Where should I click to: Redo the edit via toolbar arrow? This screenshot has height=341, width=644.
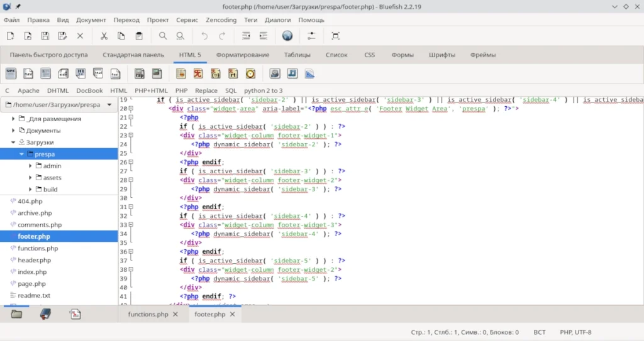click(222, 36)
